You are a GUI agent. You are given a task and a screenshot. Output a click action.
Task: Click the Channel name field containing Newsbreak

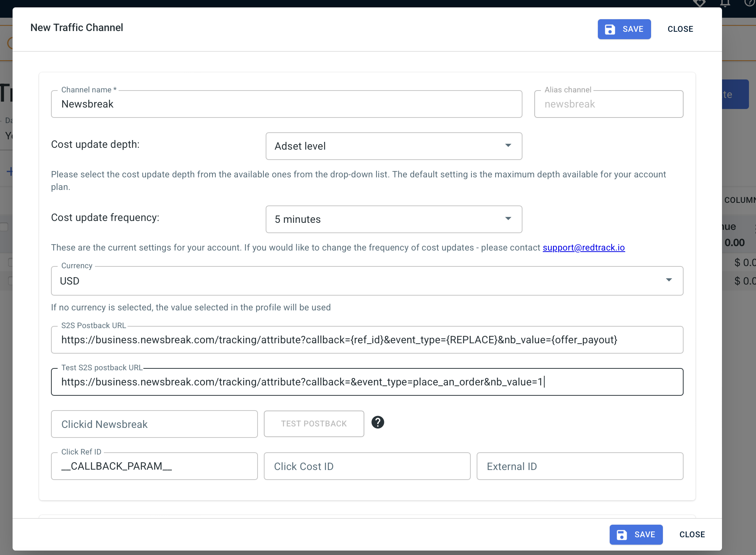[286, 104]
